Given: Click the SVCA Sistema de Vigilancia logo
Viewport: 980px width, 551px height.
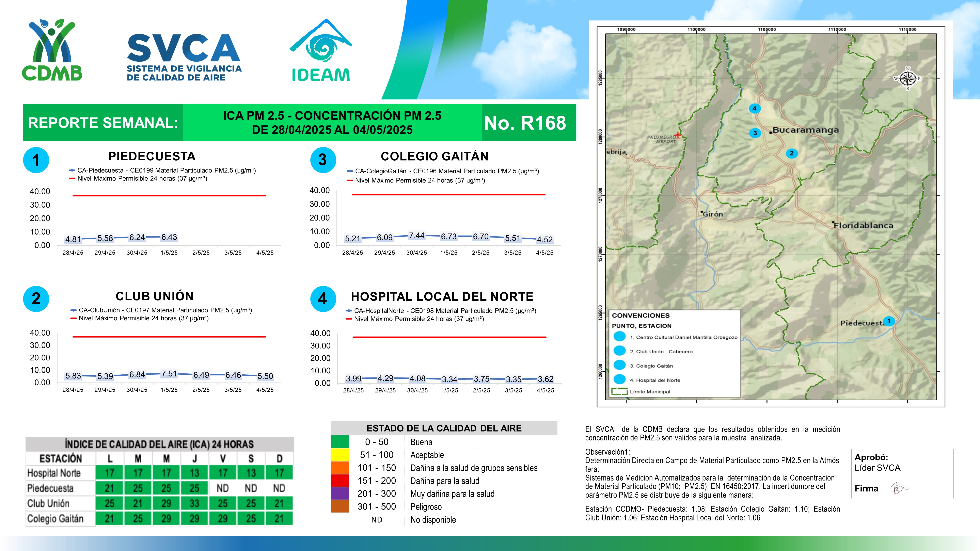Looking at the screenshot, I should point(184,58).
